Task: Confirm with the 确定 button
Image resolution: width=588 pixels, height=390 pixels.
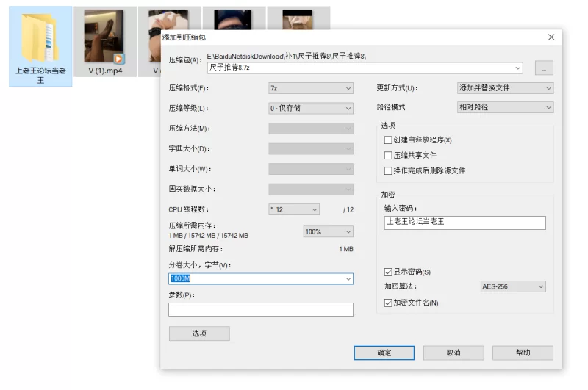Action: click(x=384, y=353)
